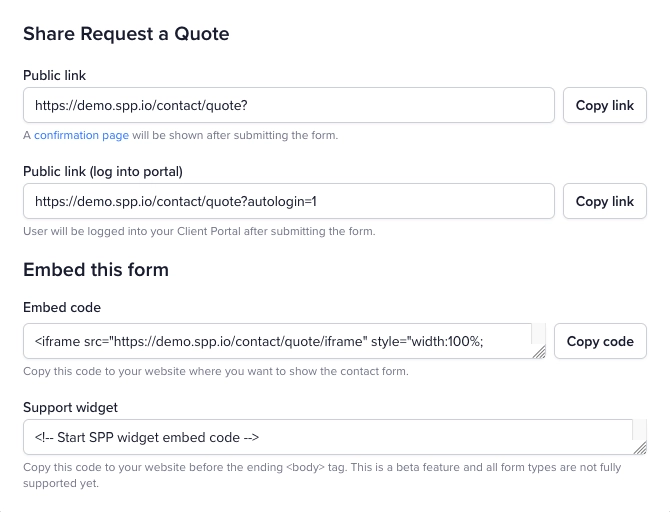Click the Embed this form heading
The width and height of the screenshot is (670, 512).
pyautogui.click(x=96, y=270)
